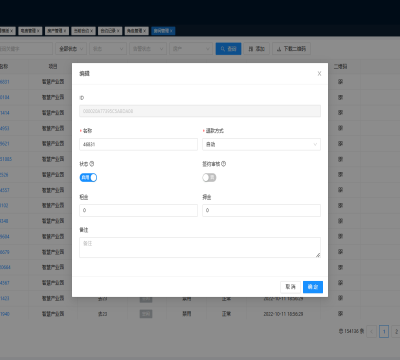The image size is (400, 360).
Task: Click the download icon in 下载二维码 button
Action: click(279, 49)
